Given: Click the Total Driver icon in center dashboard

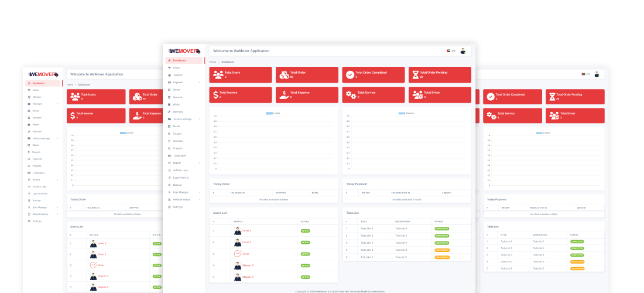Looking at the screenshot, I should (x=416, y=94).
